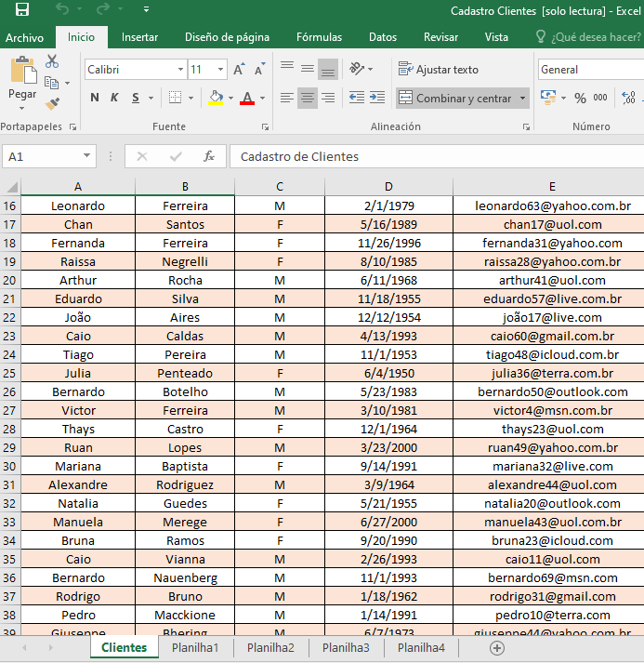Open the Planilha2 sheet tab

270,648
